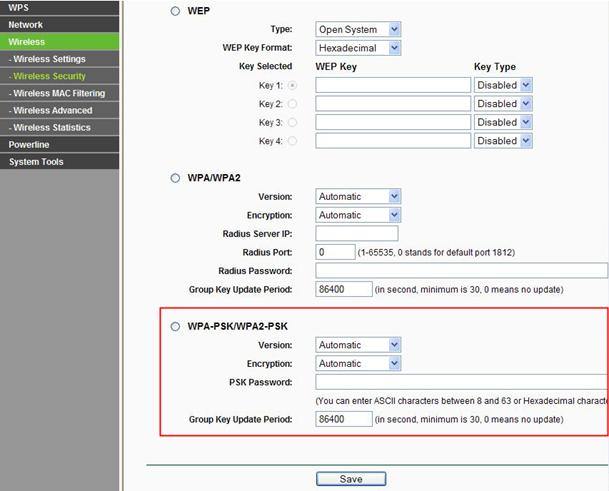Open WPA-PSK Encryption dropdown
The width and height of the screenshot is (609, 491).
[x=358, y=364]
